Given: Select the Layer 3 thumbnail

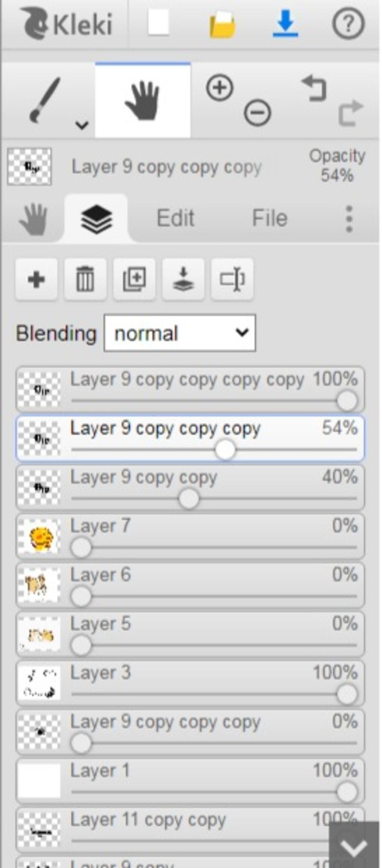Looking at the screenshot, I should (x=39, y=683).
